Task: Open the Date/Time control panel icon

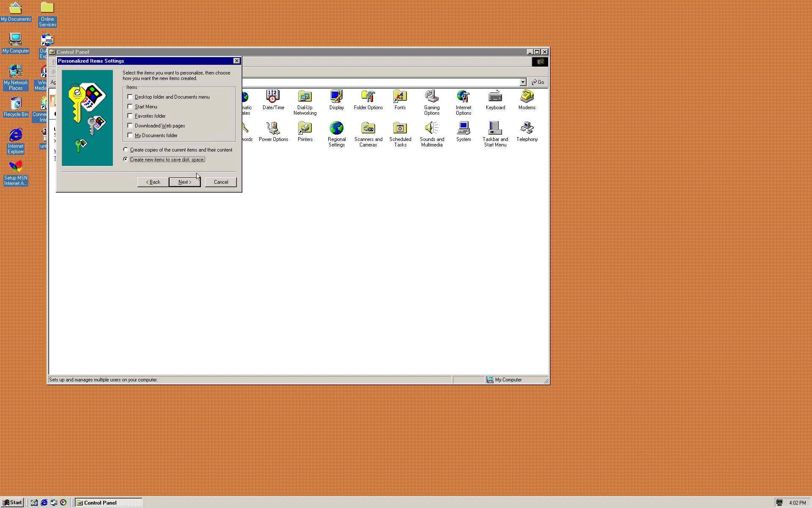Action: pyautogui.click(x=273, y=97)
